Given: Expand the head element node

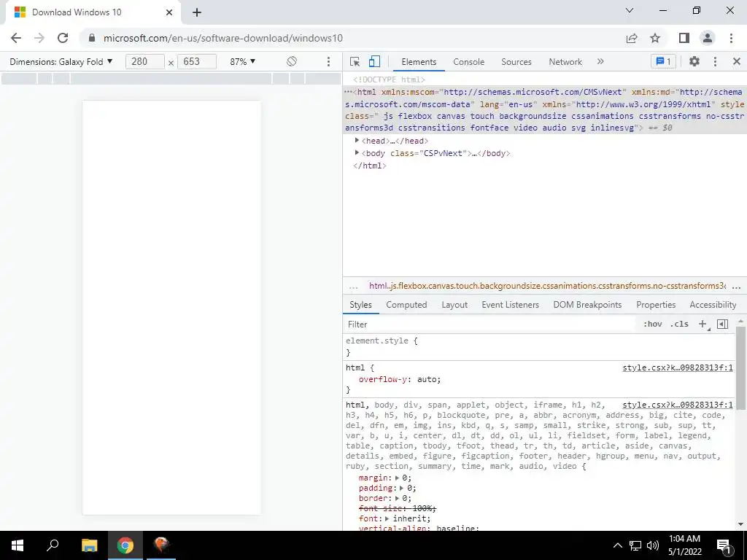Looking at the screenshot, I should point(357,141).
